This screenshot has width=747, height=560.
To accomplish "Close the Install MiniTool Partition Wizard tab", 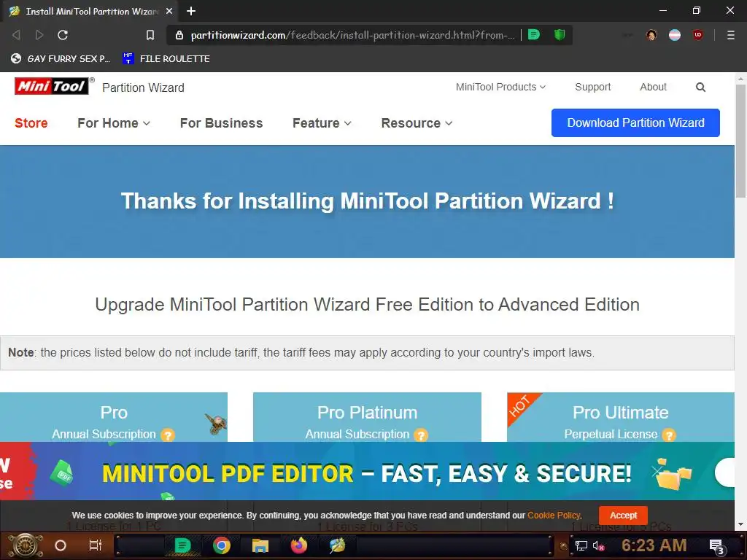I will 169,11.
